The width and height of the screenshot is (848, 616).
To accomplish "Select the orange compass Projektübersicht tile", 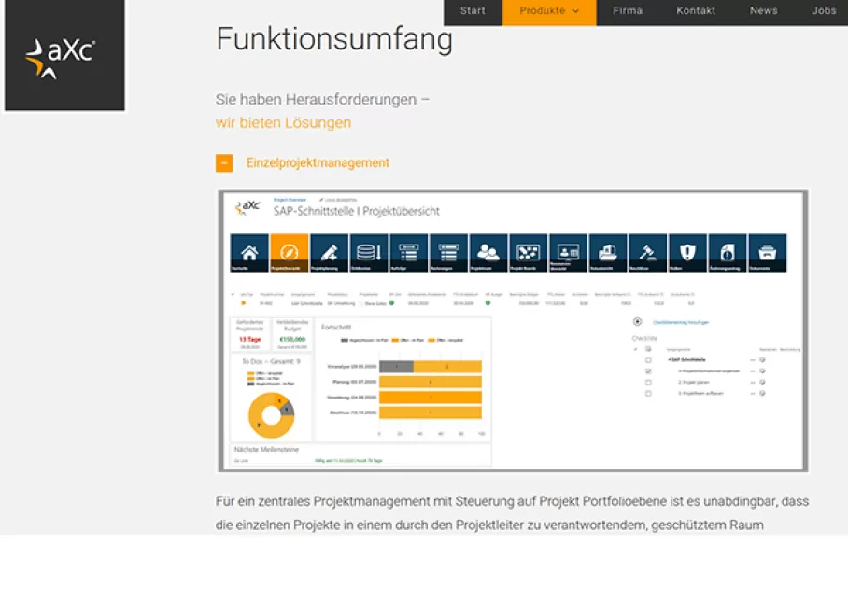I will (x=289, y=253).
